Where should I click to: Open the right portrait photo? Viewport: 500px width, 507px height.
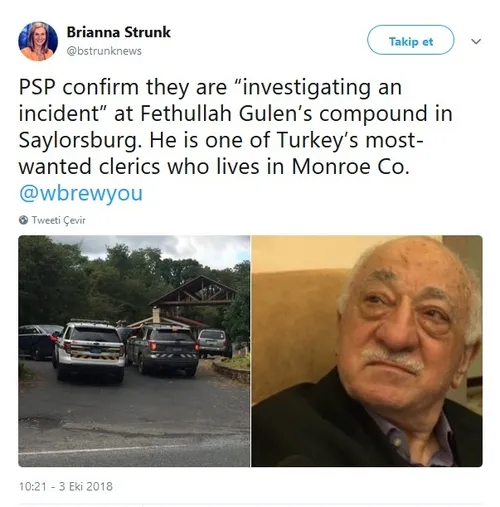click(367, 351)
